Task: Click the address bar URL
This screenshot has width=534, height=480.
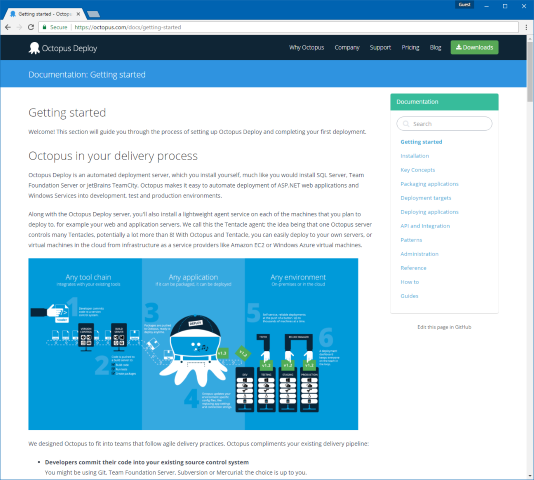Action: click(x=128, y=27)
